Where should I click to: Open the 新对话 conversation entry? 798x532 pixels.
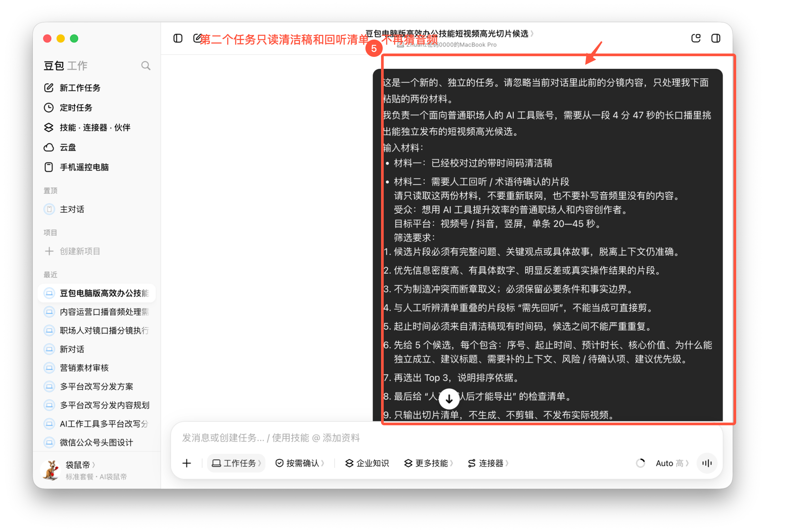[97, 349]
